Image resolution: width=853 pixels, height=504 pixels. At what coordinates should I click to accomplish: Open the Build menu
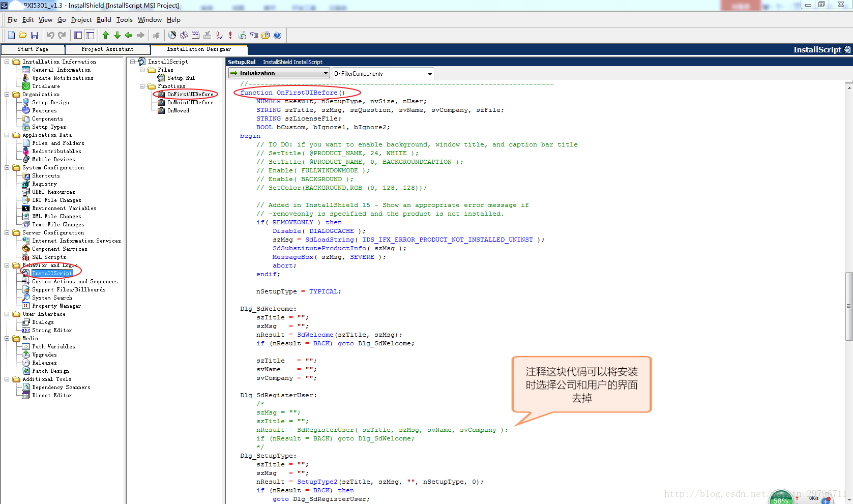pyautogui.click(x=104, y=20)
